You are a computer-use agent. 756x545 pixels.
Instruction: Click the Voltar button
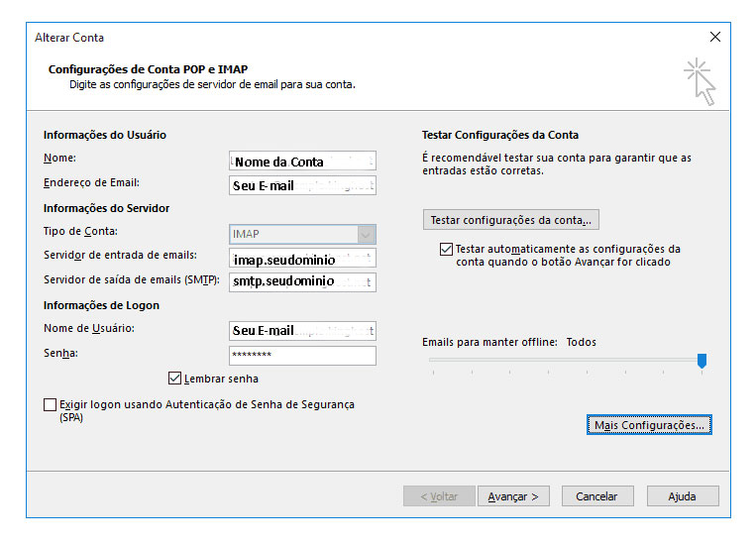tap(437, 496)
